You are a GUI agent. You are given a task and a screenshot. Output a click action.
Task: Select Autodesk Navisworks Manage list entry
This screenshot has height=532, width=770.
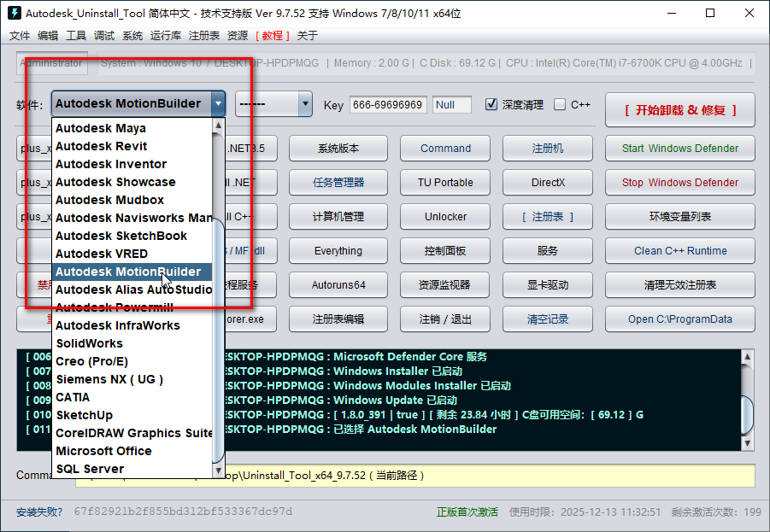[132, 218]
